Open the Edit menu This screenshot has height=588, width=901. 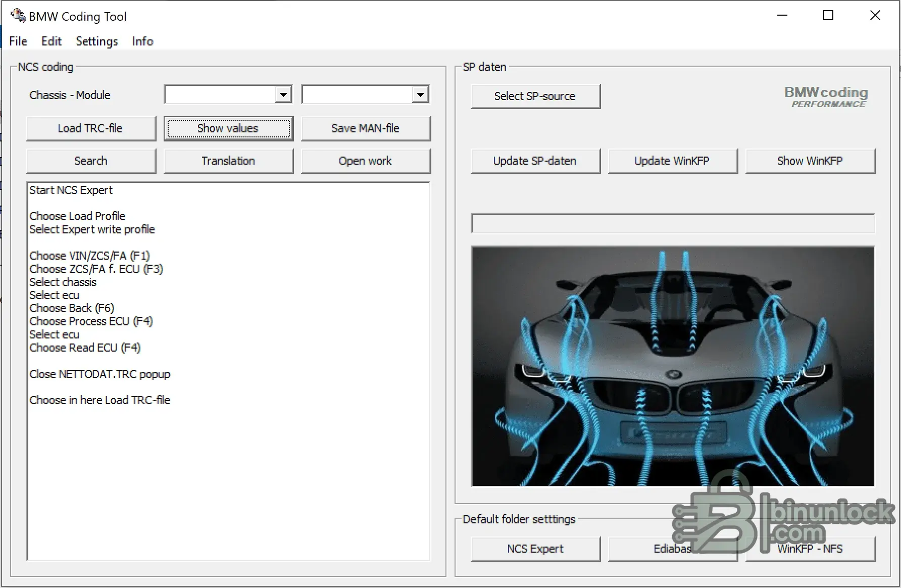click(x=51, y=41)
